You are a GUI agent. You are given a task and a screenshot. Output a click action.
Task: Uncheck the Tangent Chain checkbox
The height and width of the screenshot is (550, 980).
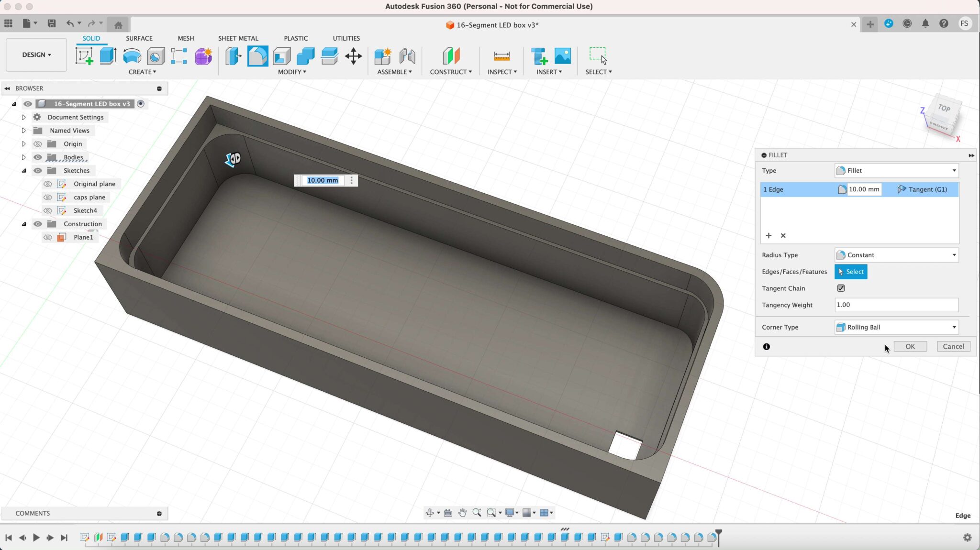tap(841, 288)
